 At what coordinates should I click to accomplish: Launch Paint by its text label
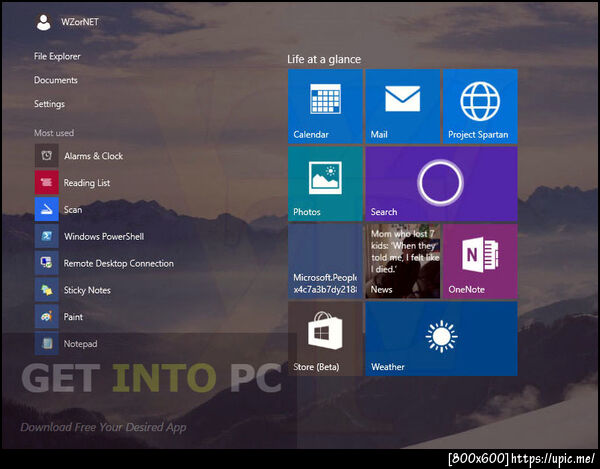[x=73, y=317]
